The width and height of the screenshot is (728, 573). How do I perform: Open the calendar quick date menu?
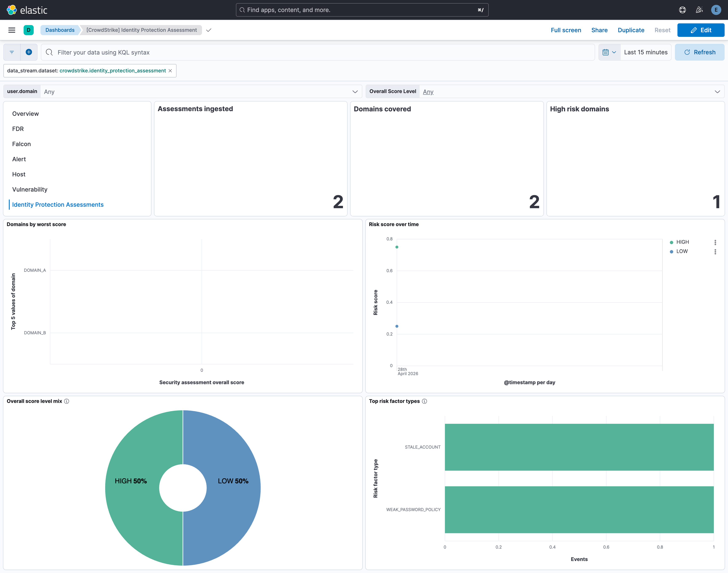click(609, 52)
